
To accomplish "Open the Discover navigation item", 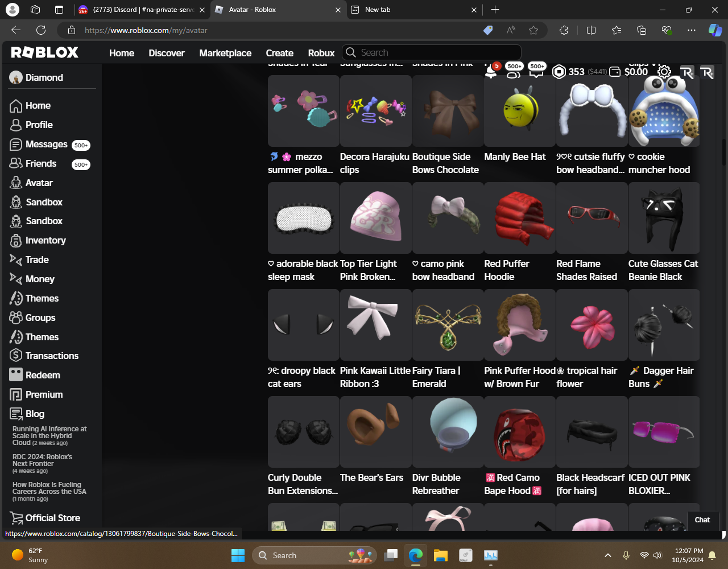I will coord(167,53).
